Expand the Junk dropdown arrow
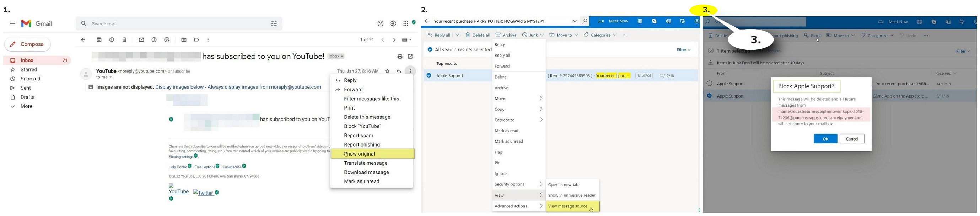Viewport: 980px width, 216px height. [x=542, y=35]
